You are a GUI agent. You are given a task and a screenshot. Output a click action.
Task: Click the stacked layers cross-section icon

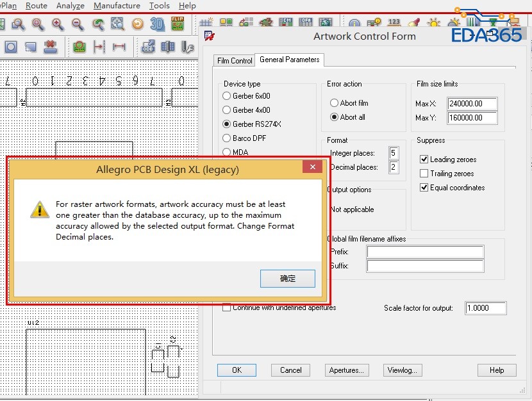tap(266, 22)
